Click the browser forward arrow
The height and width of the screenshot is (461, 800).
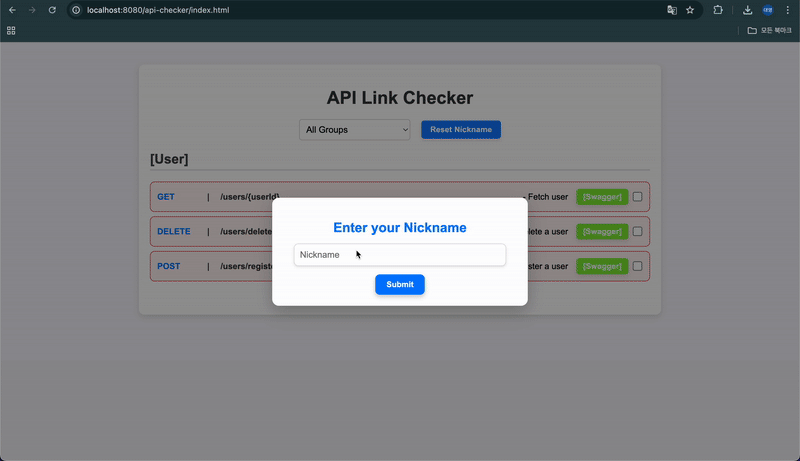pyautogui.click(x=32, y=10)
